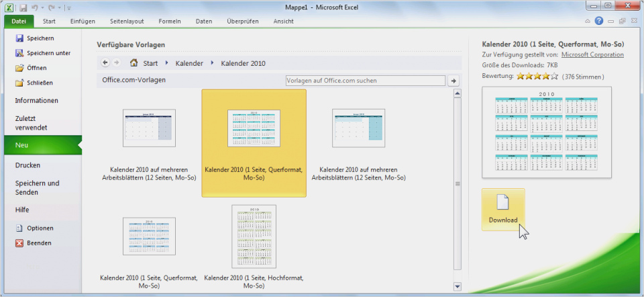Click the Excel application icon in title bar
Image resolution: width=644 pixels, height=297 pixels.
9,7
